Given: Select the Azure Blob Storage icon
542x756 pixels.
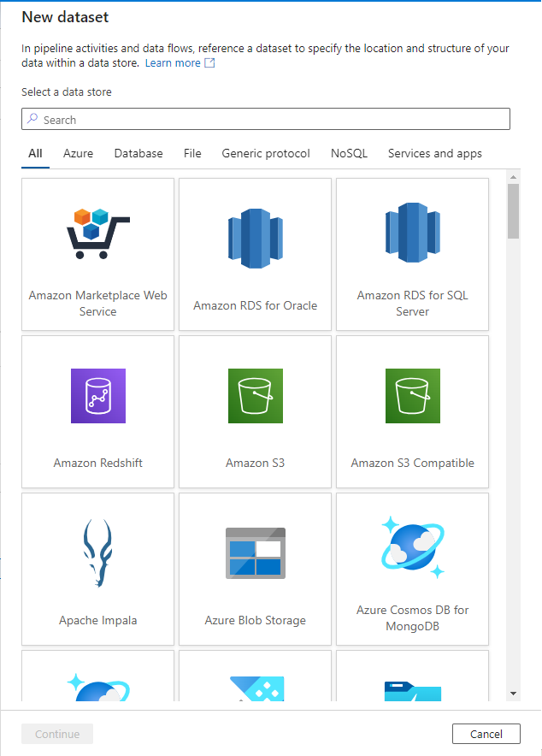Looking at the screenshot, I should (x=256, y=553).
